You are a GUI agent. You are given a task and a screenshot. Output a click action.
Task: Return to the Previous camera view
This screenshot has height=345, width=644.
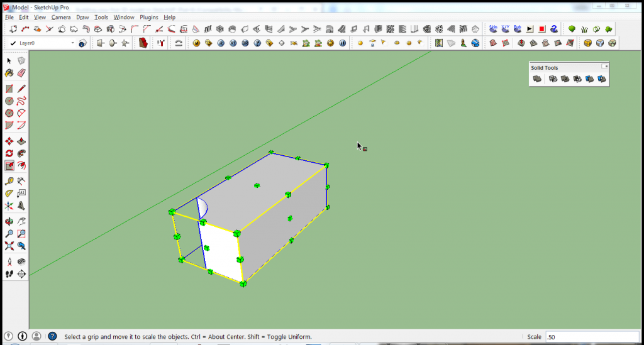click(21, 246)
